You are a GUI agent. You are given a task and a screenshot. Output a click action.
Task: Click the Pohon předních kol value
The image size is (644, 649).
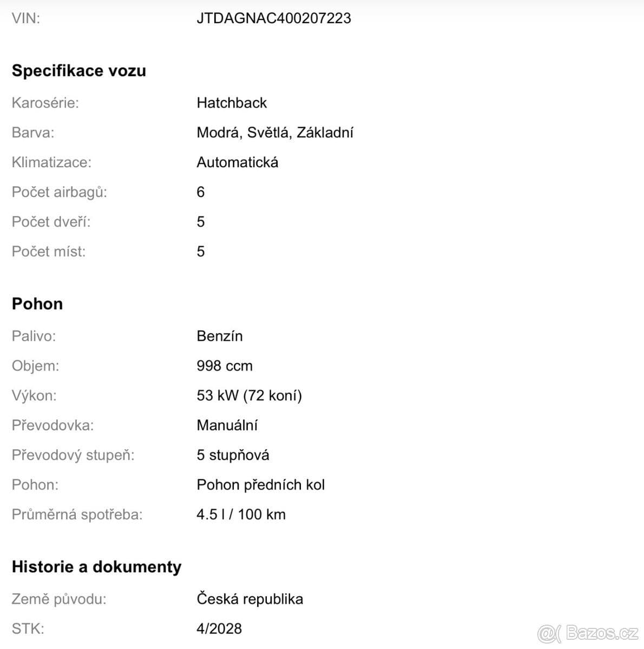coord(261,485)
